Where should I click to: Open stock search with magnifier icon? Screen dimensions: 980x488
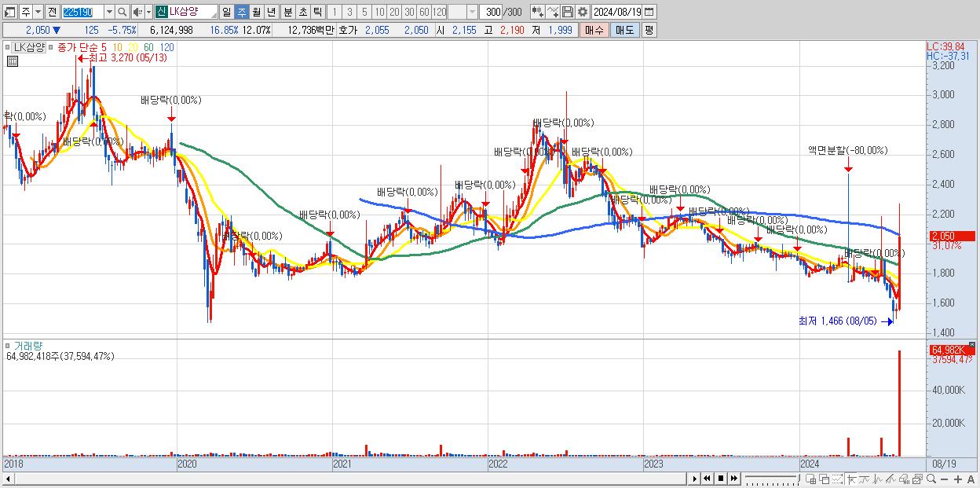click(122, 12)
